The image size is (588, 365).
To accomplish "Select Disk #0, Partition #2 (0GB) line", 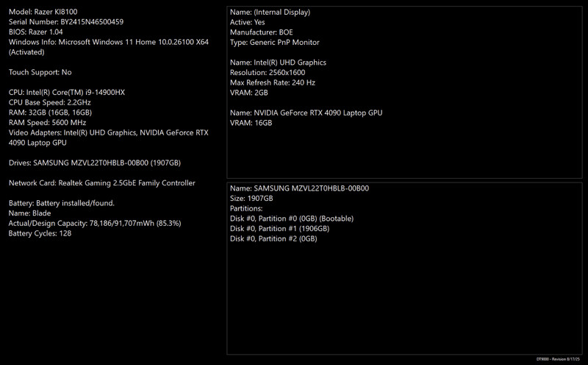I will coord(273,239).
